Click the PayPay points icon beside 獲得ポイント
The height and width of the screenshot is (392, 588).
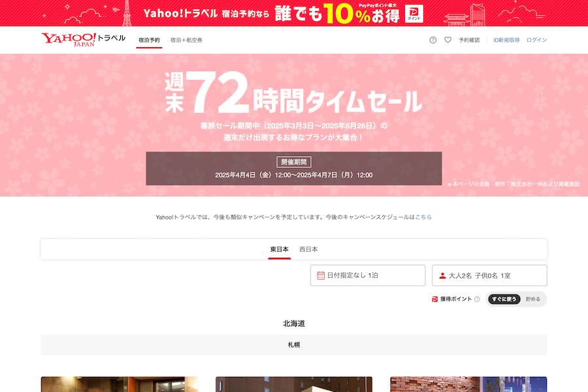pos(435,299)
